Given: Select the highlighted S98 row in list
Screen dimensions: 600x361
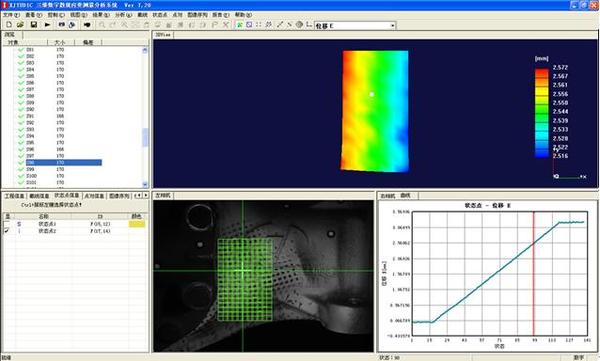Looking at the screenshot, I should (64, 163).
